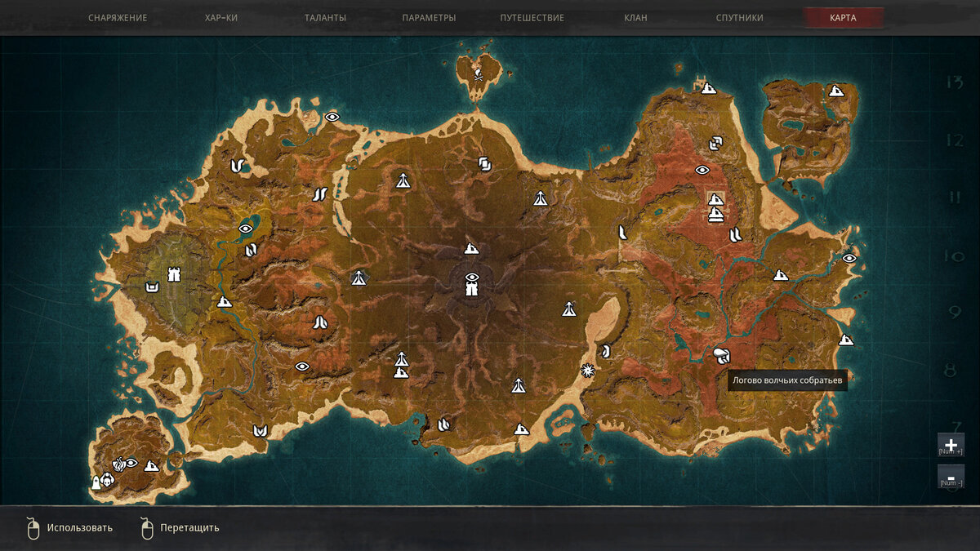This screenshot has height=551, width=980.
Task: Click the Использовать mouse hint
Action: tap(69, 528)
